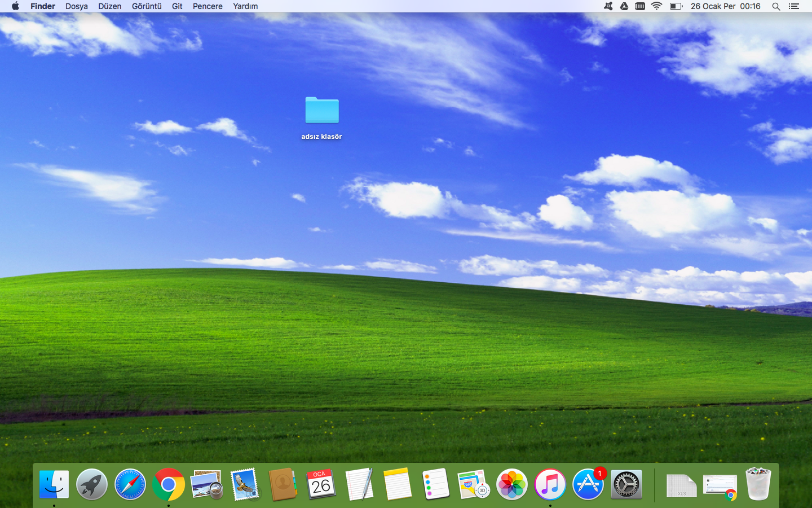Launch Safari from the dock
Screen dimensions: 812x508
click(x=130, y=485)
